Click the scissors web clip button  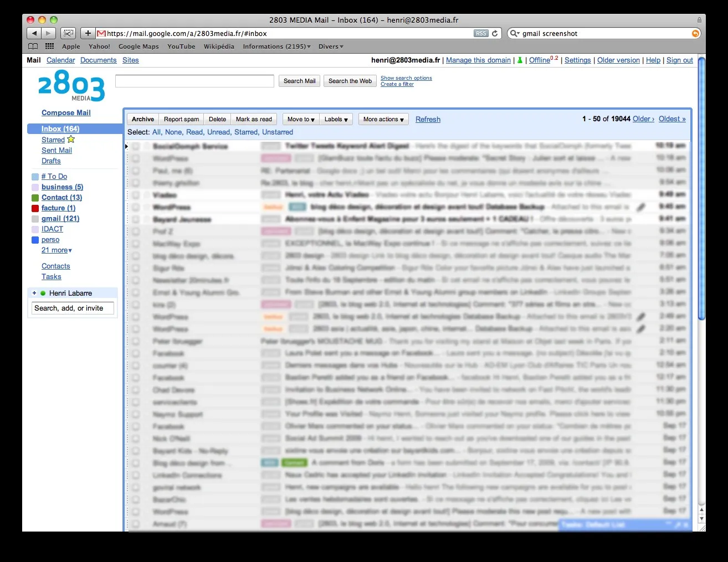click(68, 33)
